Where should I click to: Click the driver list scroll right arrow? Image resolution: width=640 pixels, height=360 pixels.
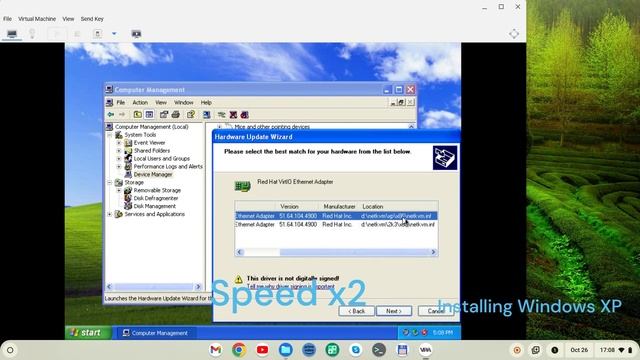tap(433, 252)
